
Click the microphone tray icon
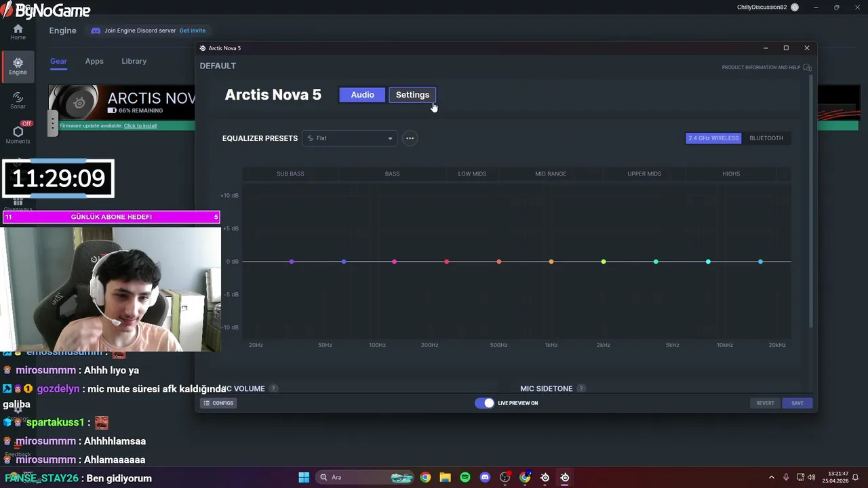coord(786,477)
